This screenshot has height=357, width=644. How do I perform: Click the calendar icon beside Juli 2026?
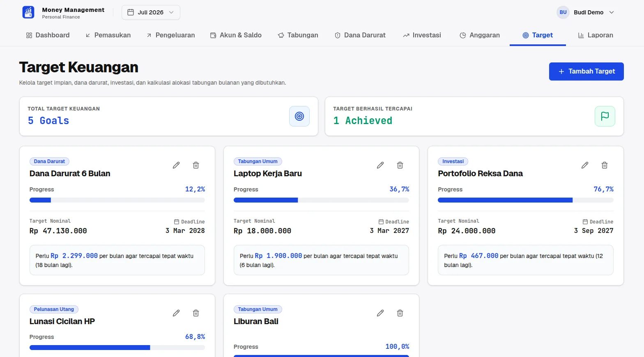coord(131,12)
